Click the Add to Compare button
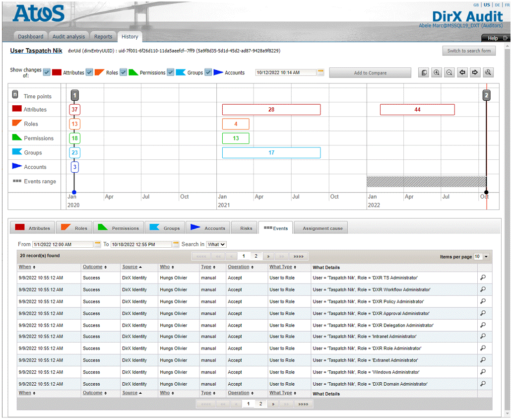This screenshot has height=420, width=512. (x=370, y=73)
